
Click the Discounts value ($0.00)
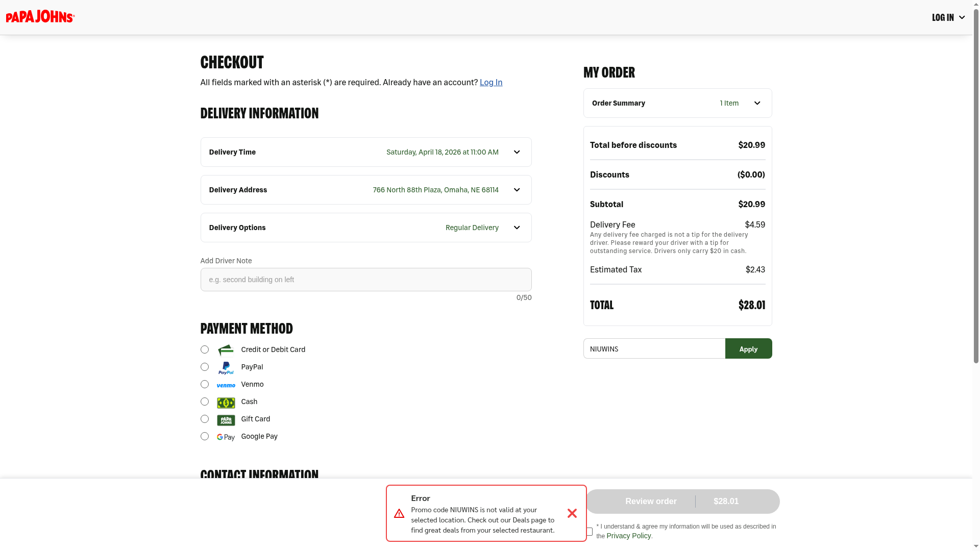751,174
